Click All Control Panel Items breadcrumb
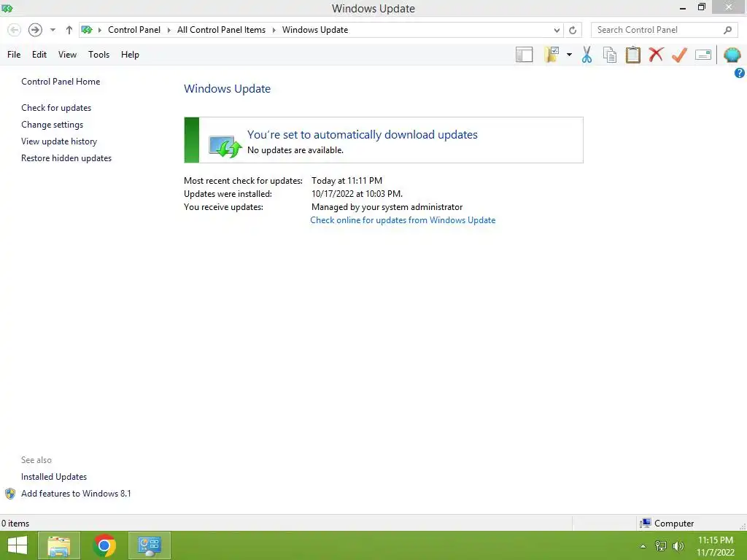This screenshot has width=747, height=560. click(221, 30)
